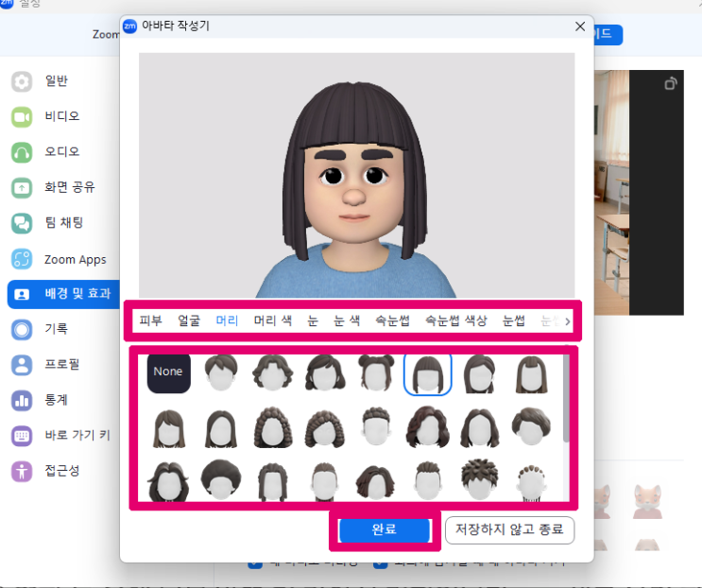This screenshot has height=588, width=702.
Task: Switch to the 피부 skin tab
Action: (150, 320)
